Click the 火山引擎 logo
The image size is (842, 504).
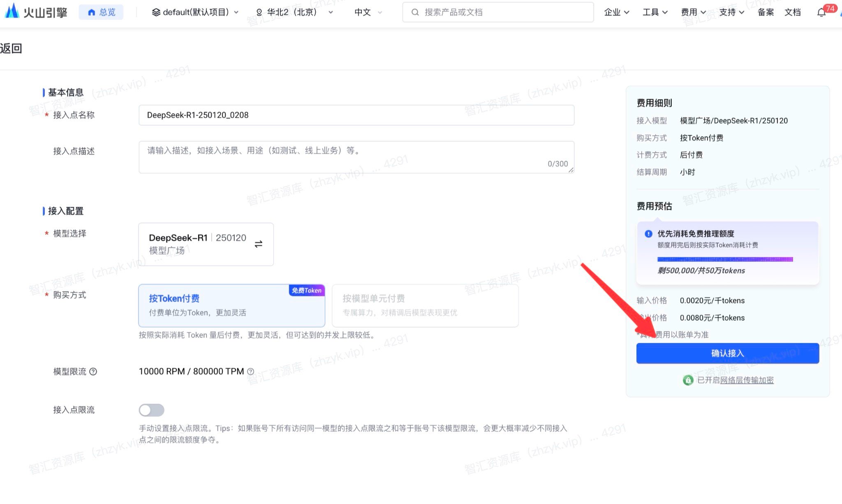(36, 12)
